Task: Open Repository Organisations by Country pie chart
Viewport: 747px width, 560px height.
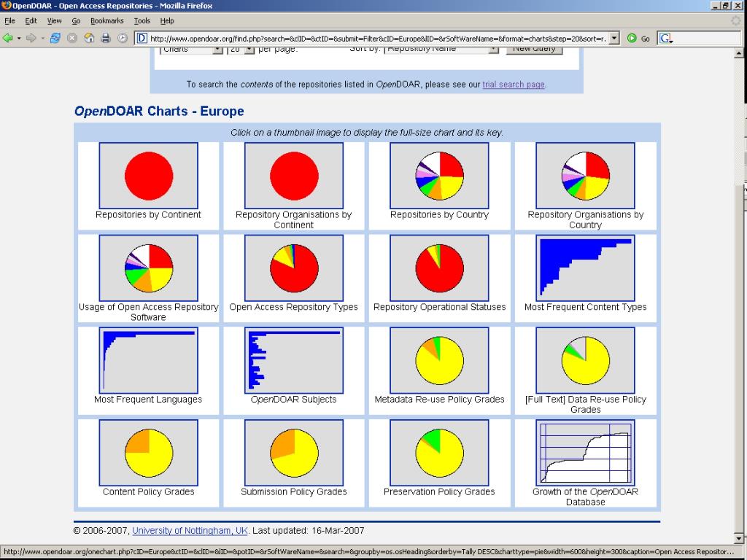Action: click(585, 175)
